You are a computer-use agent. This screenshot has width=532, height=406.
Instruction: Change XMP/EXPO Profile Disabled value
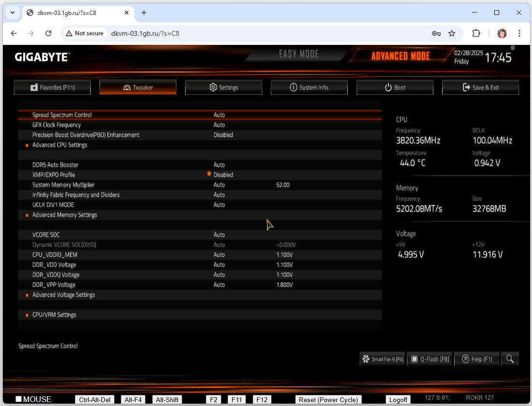coord(223,175)
